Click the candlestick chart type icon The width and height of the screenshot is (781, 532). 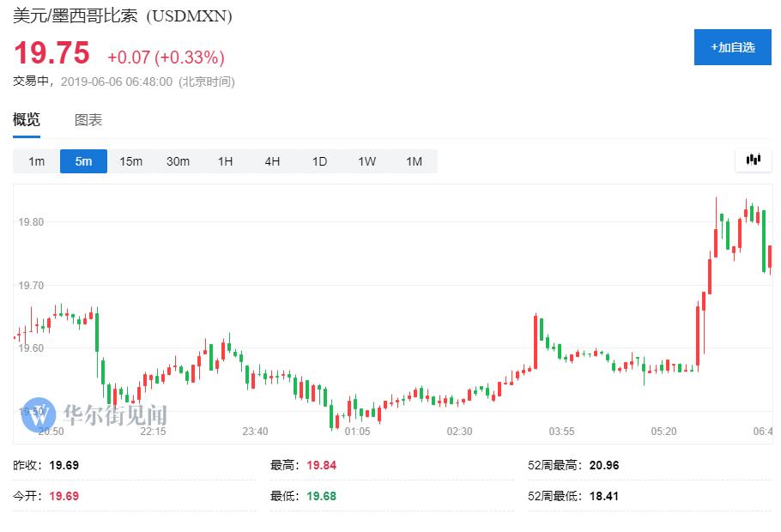[754, 160]
